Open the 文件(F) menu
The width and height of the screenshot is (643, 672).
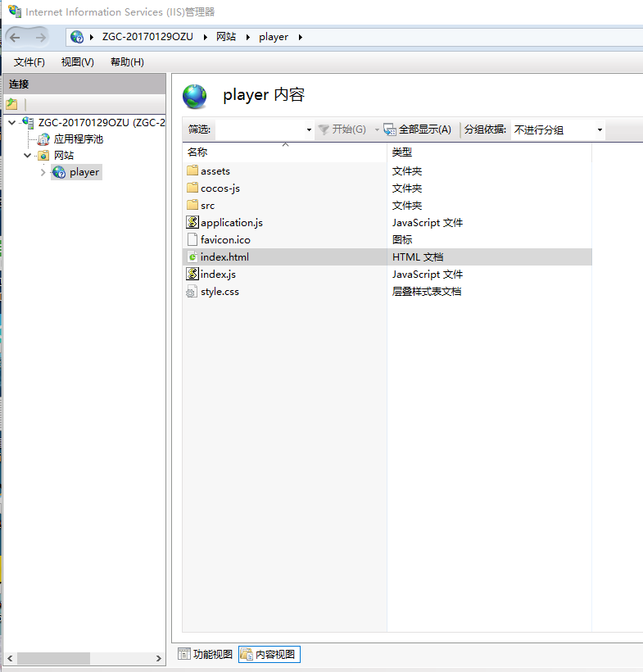(x=29, y=62)
